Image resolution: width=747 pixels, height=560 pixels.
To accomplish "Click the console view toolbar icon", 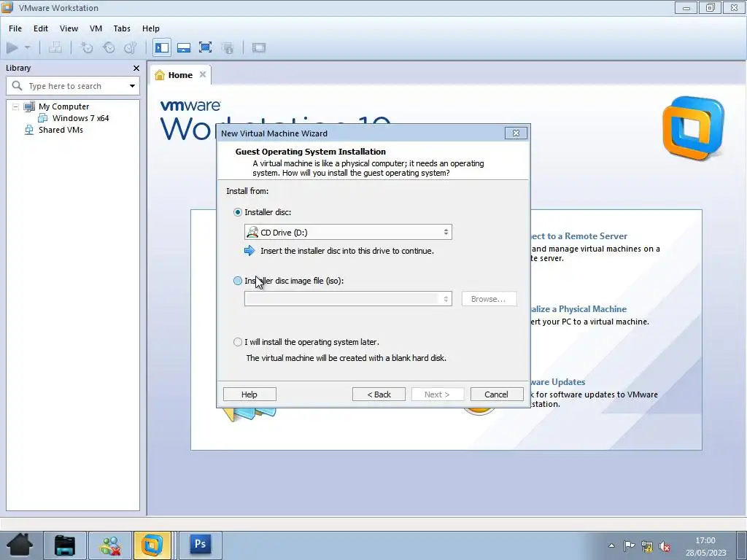I will (x=259, y=47).
